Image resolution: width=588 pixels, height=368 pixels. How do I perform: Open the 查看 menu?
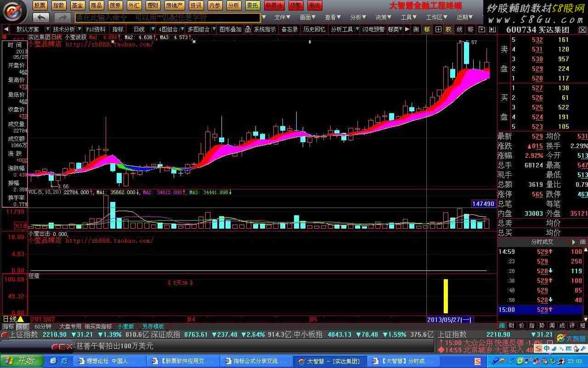pos(333,17)
